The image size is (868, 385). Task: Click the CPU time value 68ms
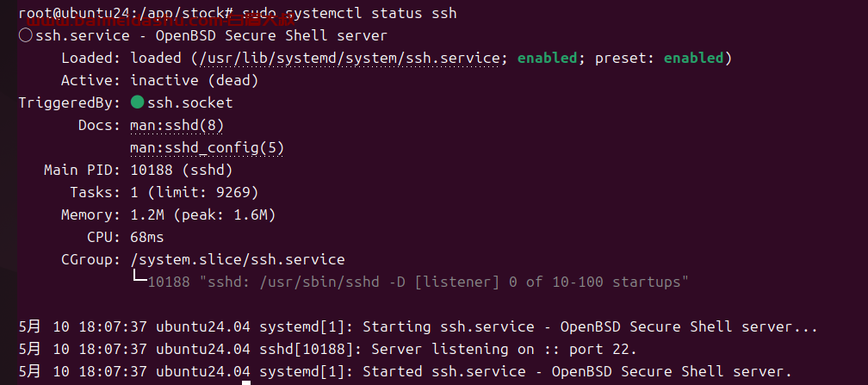pos(147,238)
